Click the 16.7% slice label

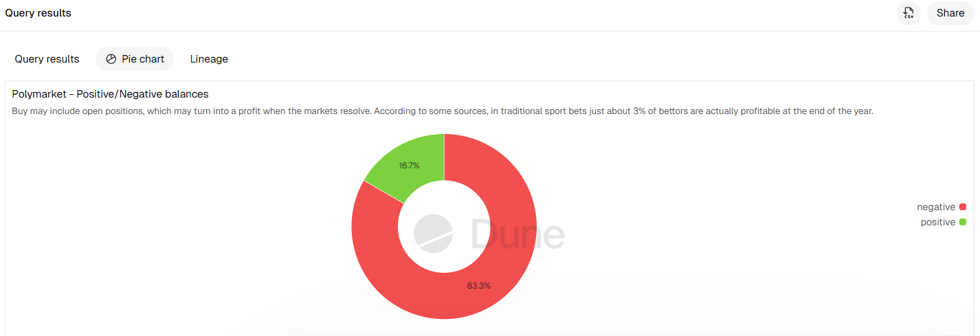[x=409, y=166]
